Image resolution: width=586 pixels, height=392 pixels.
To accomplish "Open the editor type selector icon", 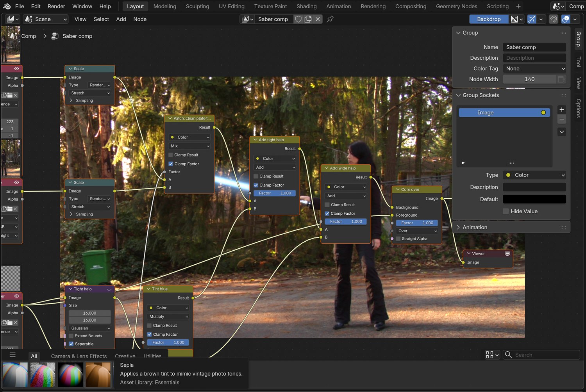I will pos(13,19).
